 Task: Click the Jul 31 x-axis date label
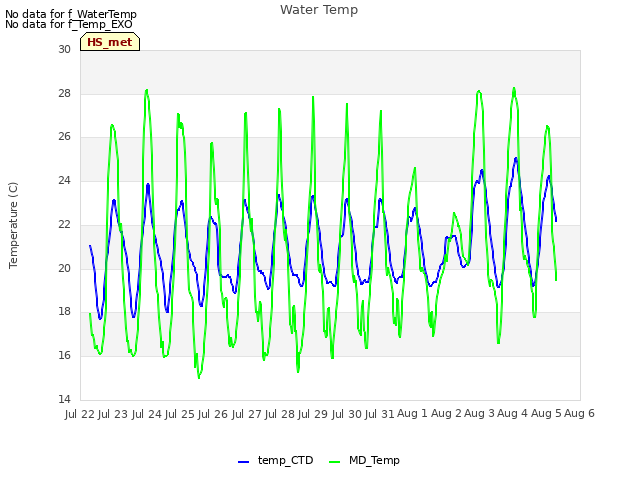point(380,414)
